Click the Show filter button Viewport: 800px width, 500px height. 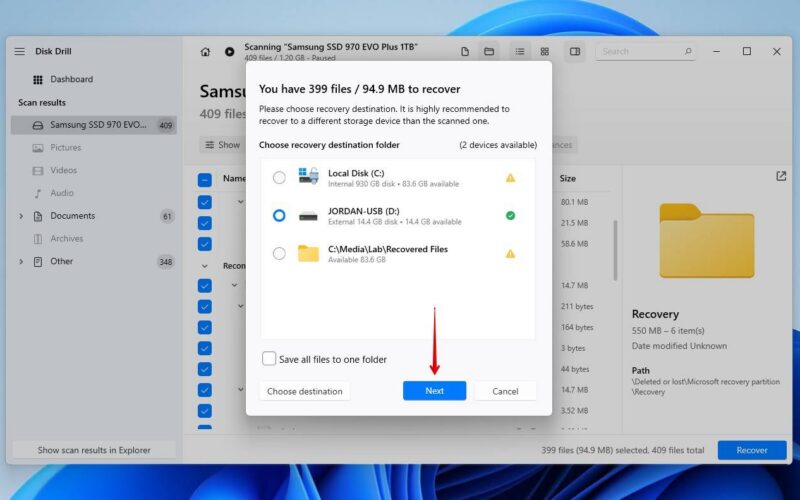(x=222, y=145)
